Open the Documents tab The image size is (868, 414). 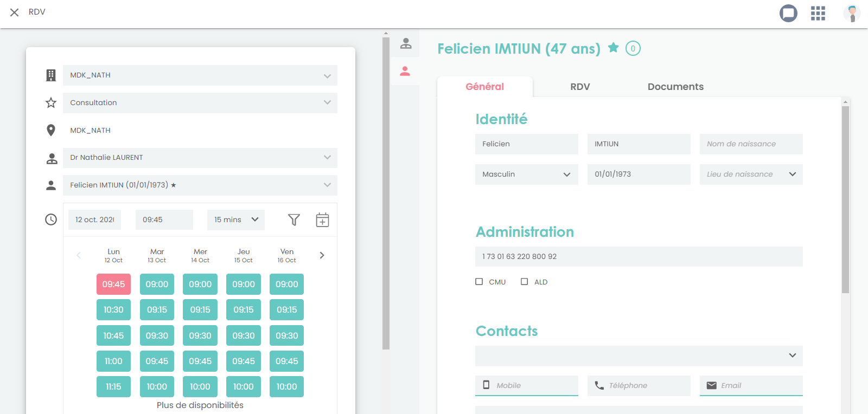(x=675, y=87)
